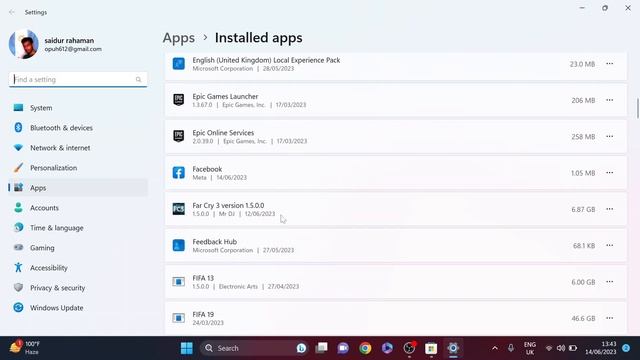Click the Settings gear icon on taskbar
Viewport: 640px width, 360px height.
(453, 348)
